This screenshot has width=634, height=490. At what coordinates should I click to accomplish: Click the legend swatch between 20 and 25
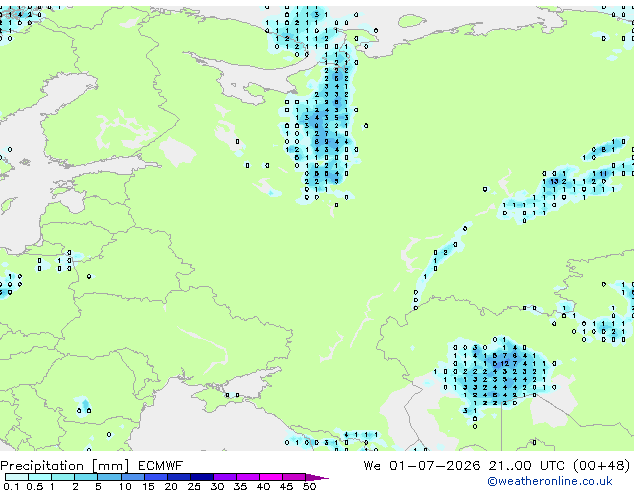pos(178,477)
